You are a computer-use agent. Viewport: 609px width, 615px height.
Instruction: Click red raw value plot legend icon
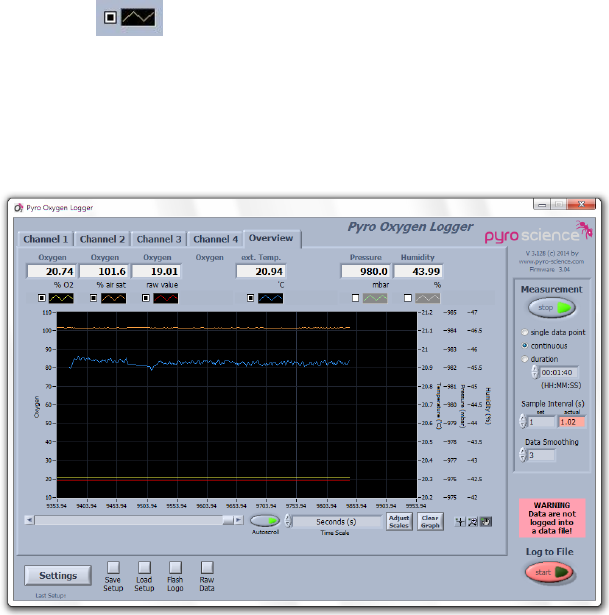tap(165, 298)
